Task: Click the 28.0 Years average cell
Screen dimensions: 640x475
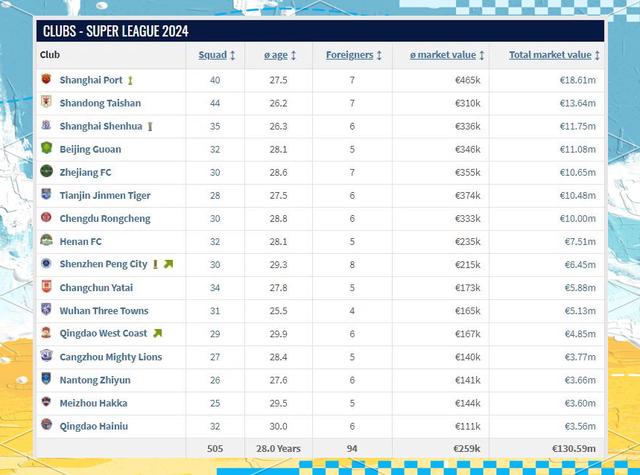Action: pos(278,448)
